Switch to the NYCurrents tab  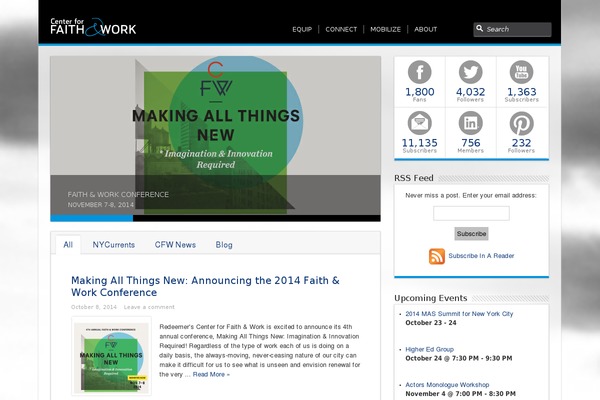pyautogui.click(x=114, y=245)
